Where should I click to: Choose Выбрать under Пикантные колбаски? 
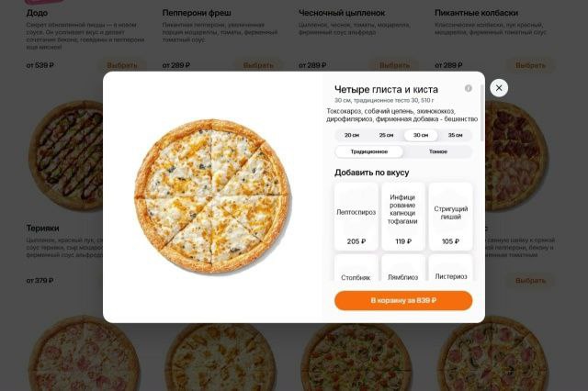point(530,65)
